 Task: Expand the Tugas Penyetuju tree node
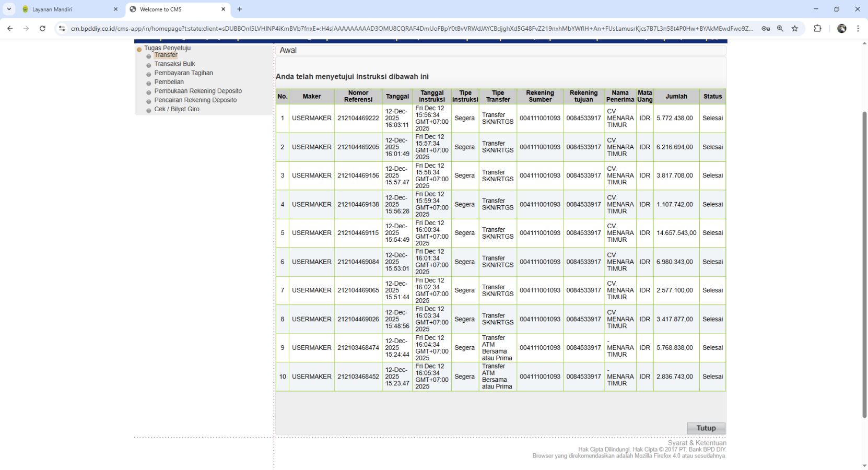pos(139,50)
